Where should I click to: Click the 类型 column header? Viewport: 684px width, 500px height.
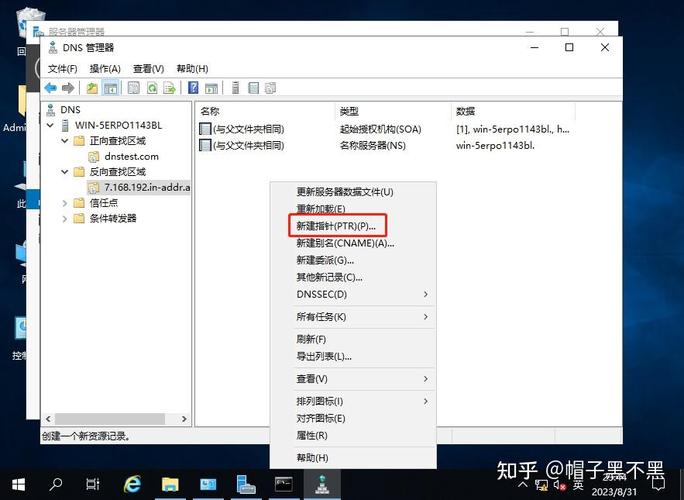(393, 111)
